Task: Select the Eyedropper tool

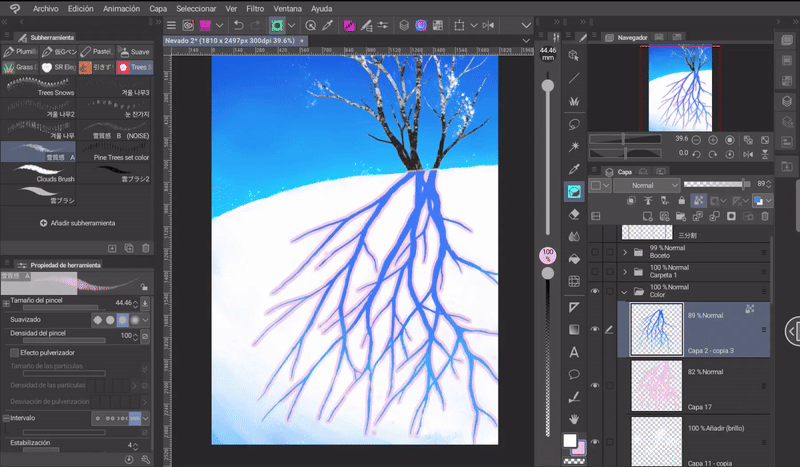Action: tap(574, 168)
